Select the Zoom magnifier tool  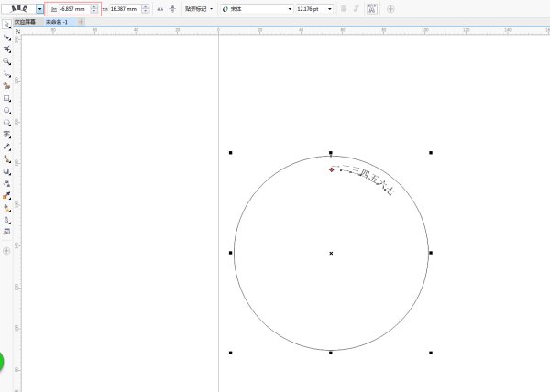click(x=6, y=61)
